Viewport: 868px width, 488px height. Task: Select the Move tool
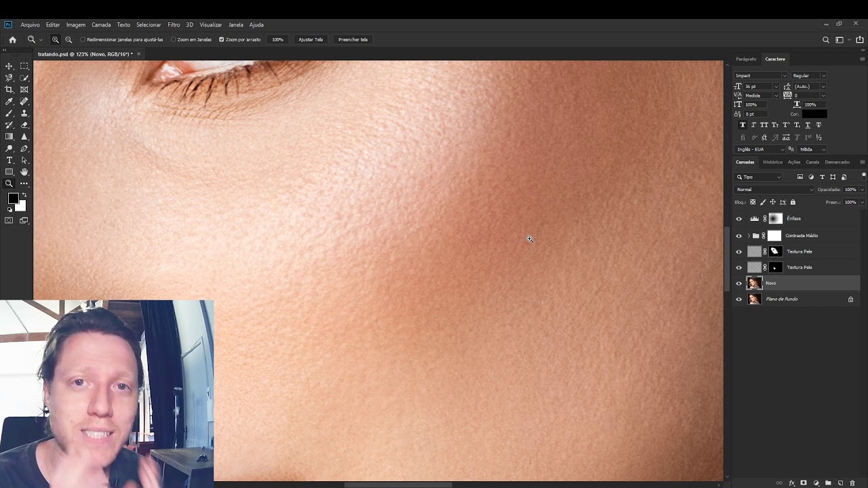pos(9,66)
